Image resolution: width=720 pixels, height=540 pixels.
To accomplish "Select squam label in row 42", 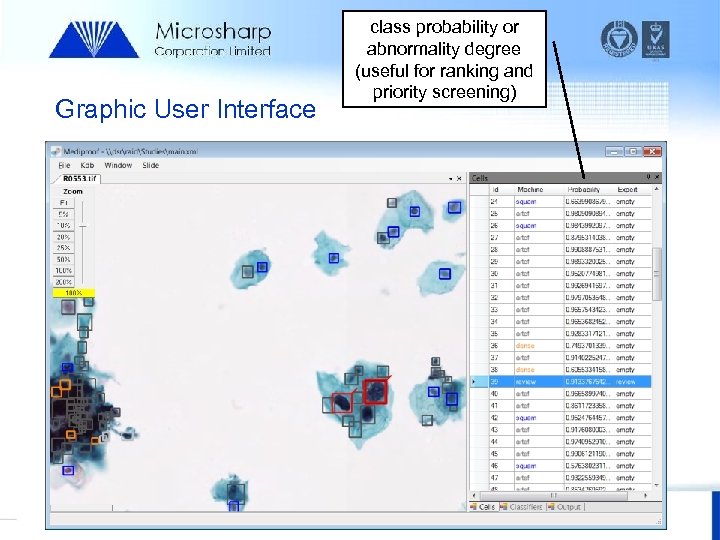I will (x=526, y=418).
